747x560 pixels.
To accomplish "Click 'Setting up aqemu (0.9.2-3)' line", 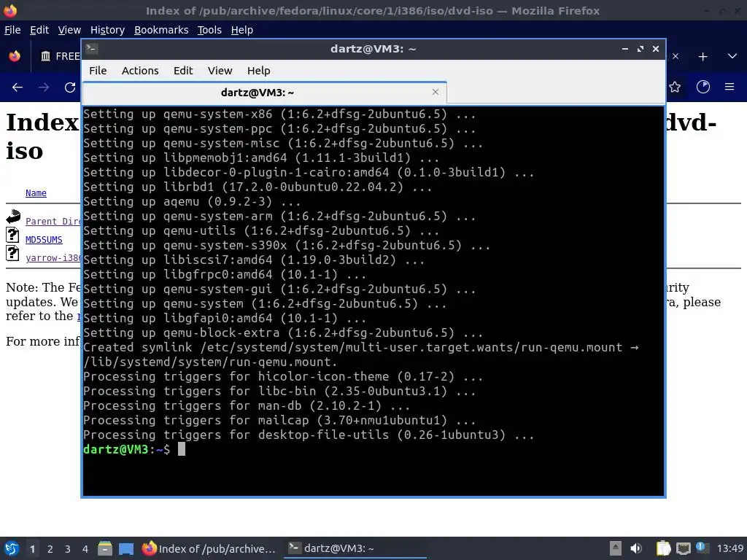I will 192,201.
